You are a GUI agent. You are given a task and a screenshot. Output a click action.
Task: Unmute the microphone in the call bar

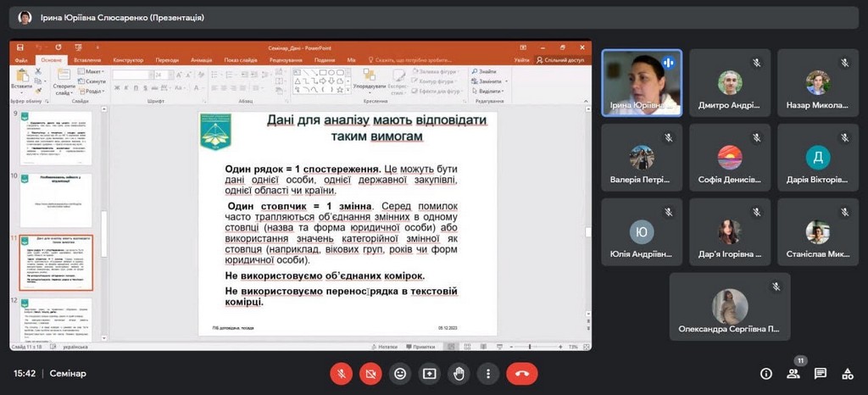tap(341, 373)
